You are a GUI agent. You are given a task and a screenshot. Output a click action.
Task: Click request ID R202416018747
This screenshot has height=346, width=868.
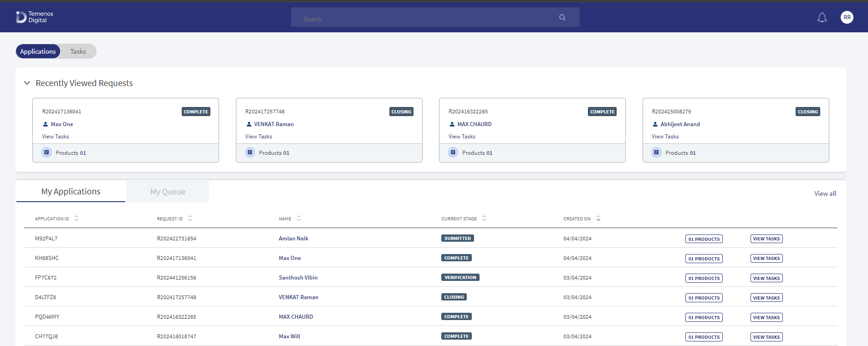[176, 336]
